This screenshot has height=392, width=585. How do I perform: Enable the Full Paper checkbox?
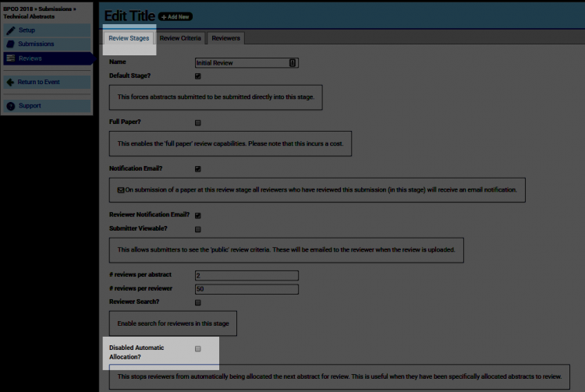198,122
